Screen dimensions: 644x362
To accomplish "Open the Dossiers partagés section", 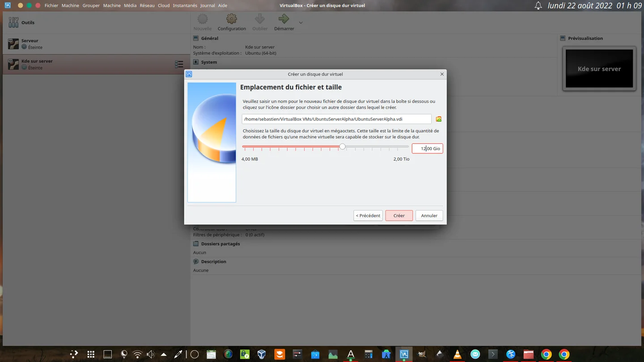I will pos(220,244).
